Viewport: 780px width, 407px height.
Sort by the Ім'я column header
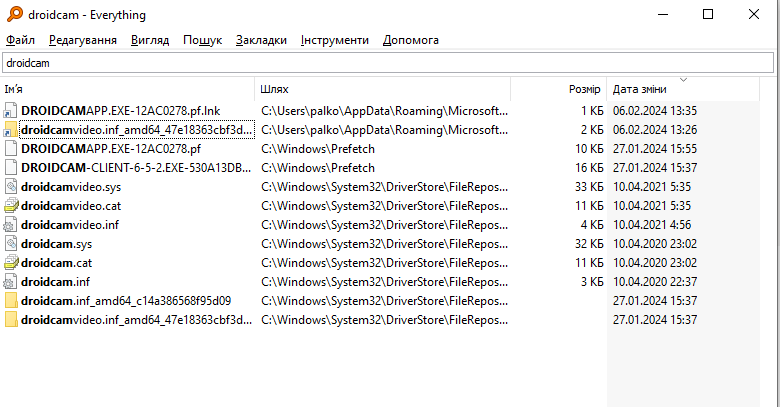(128, 89)
